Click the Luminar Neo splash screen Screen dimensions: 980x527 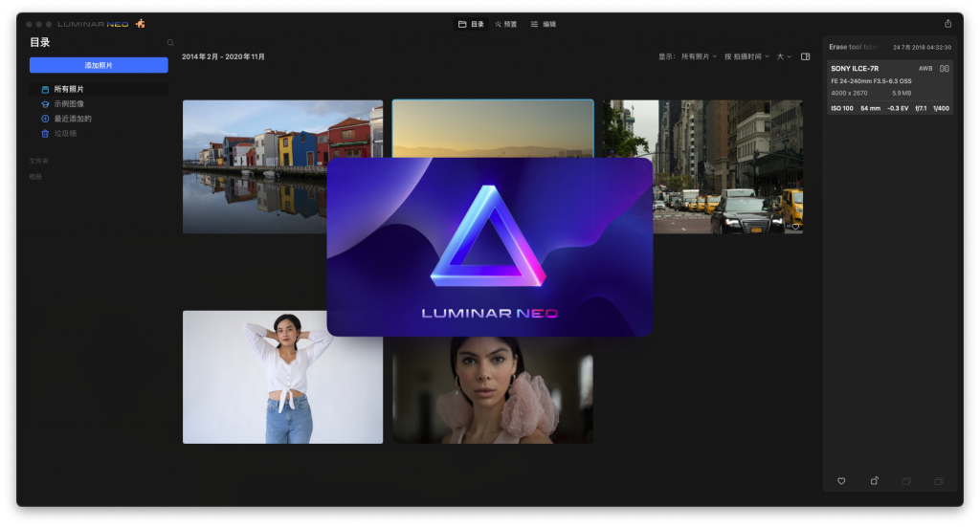[490, 247]
